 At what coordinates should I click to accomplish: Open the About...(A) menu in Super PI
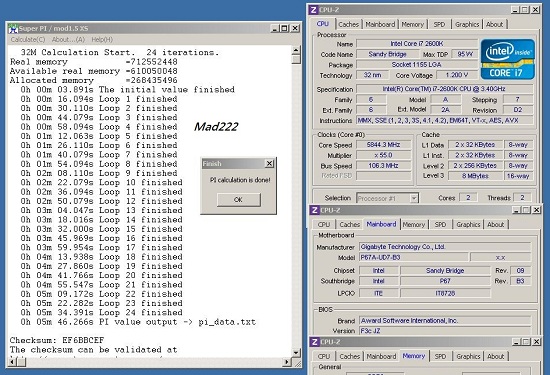pyautogui.click(x=68, y=40)
